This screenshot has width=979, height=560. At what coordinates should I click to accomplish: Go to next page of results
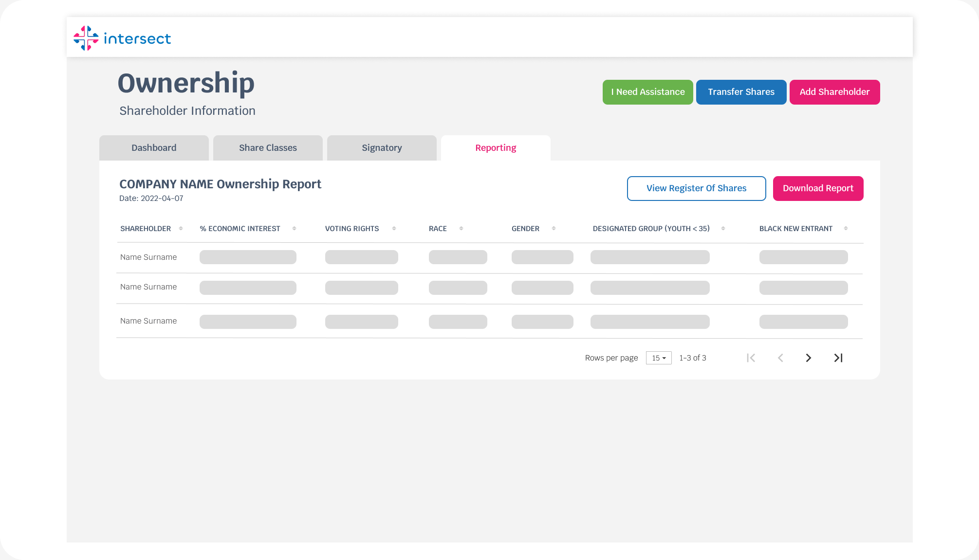click(808, 358)
